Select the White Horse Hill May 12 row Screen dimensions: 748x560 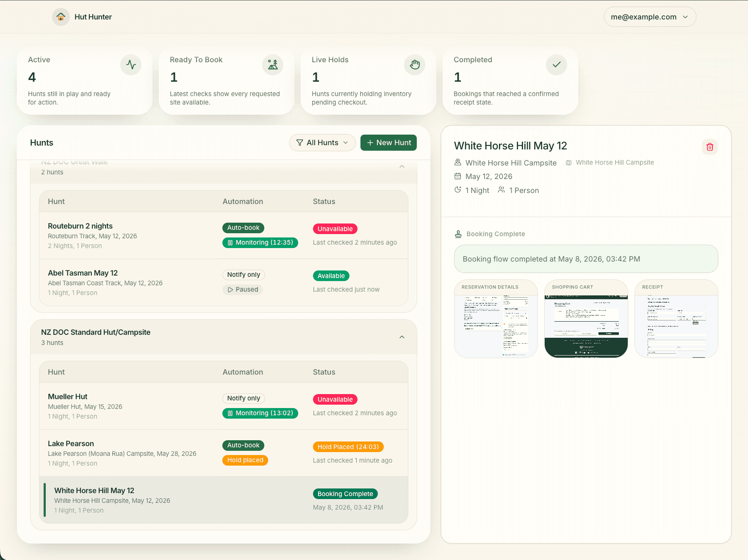224,500
